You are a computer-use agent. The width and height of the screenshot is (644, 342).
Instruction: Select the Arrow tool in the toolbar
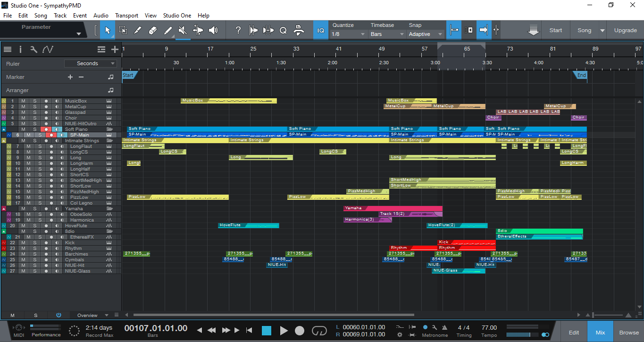pos(108,30)
